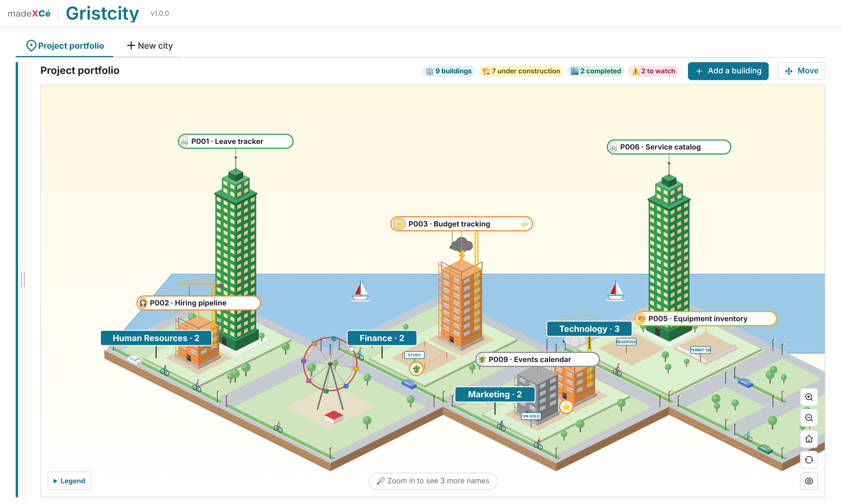Image resolution: width=841 pixels, height=504 pixels.
Task: Reset view with the home icon
Action: coord(809,439)
